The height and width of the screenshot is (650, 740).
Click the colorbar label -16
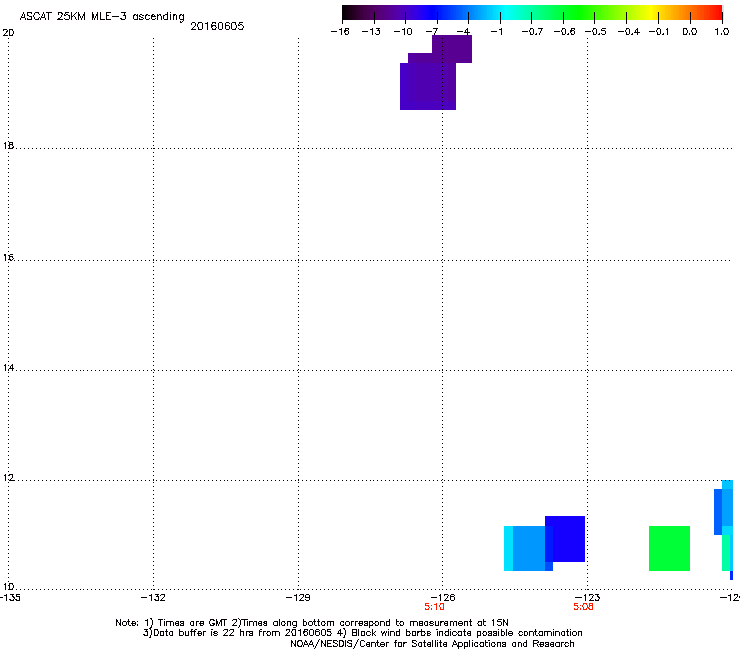click(340, 32)
